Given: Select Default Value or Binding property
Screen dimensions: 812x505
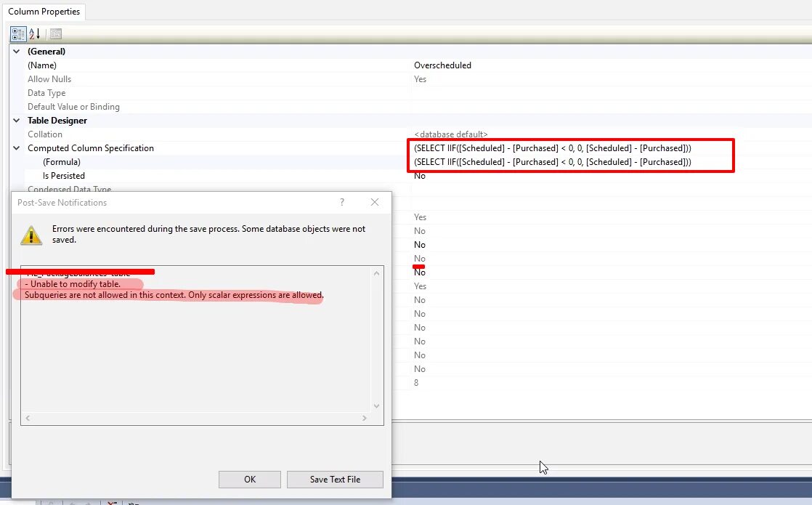Looking at the screenshot, I should tap(73, 107).
